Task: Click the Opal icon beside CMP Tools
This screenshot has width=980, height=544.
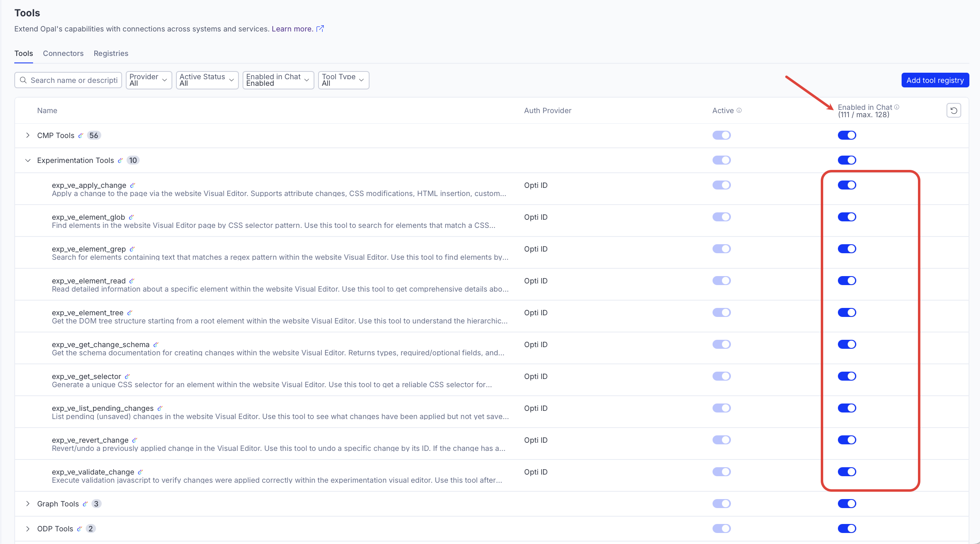Action: [81, 136]
